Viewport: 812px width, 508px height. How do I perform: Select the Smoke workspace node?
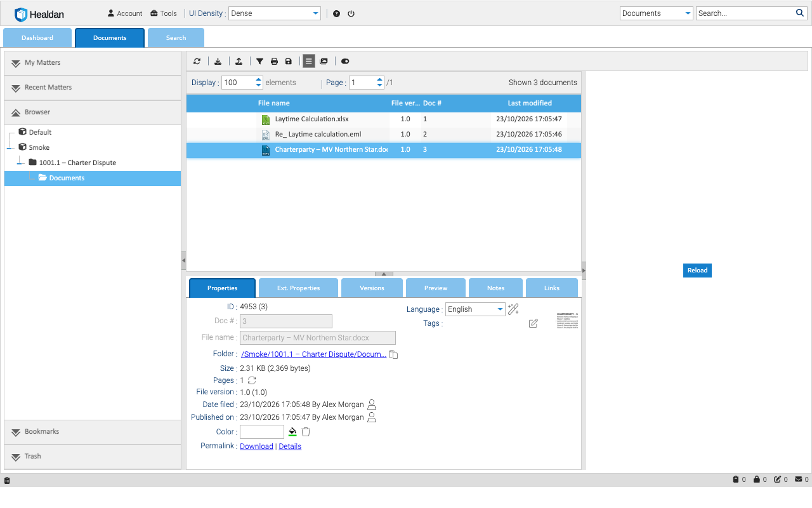pyautogui.click(x=39, y=147)
